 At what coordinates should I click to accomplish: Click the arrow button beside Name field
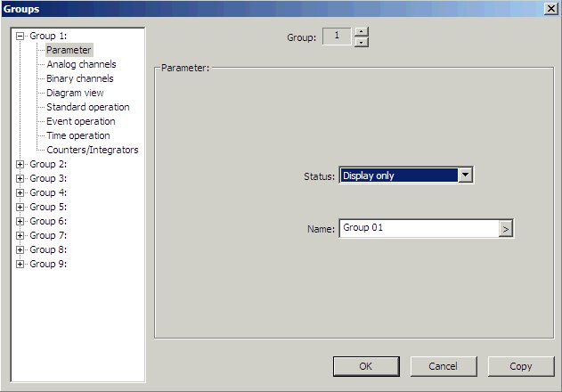[506, 229]
